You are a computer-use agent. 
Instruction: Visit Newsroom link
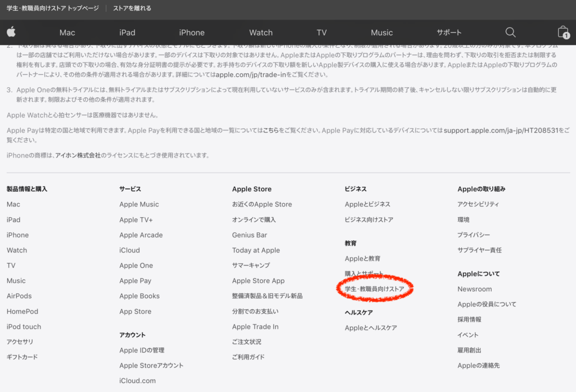pos(475,289)
